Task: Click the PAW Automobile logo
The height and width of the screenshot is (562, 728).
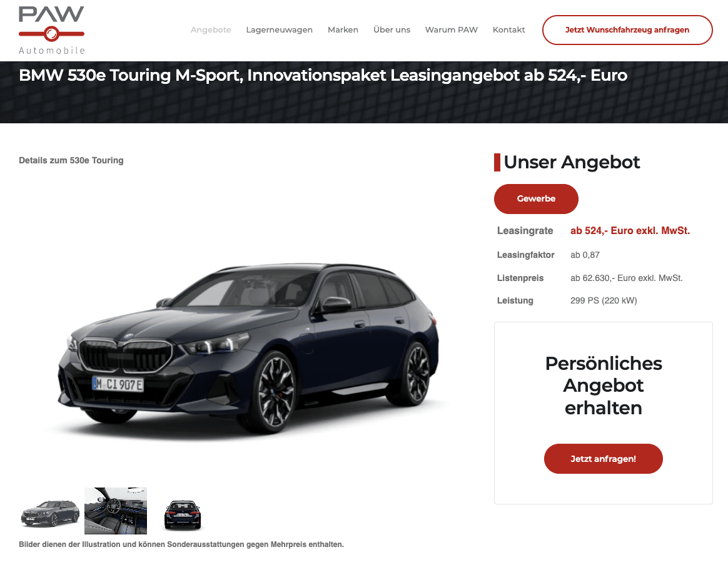Action: (51, 30)
